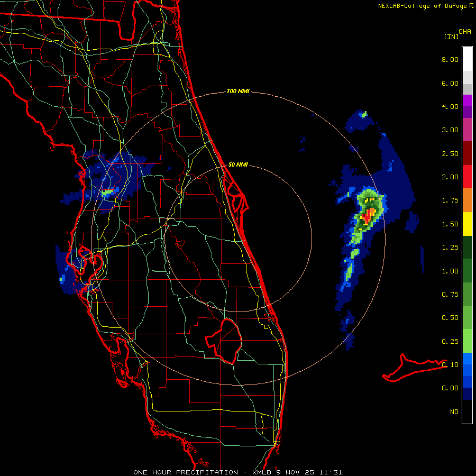Select the 4.00 legend value
Image resolution: width=476 pixels, height=476 pixels.
point(450,106)
